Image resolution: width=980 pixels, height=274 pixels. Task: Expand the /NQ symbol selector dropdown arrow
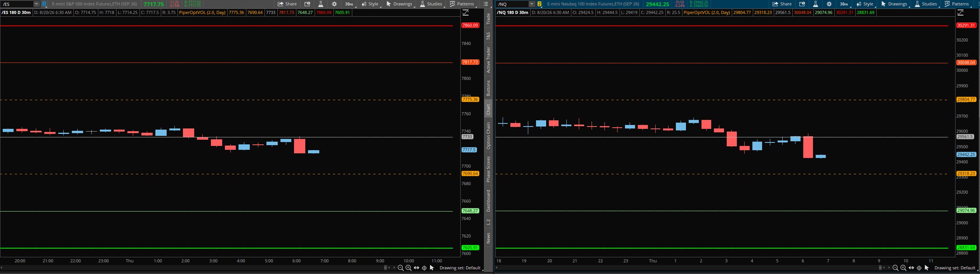click(532, 4)
